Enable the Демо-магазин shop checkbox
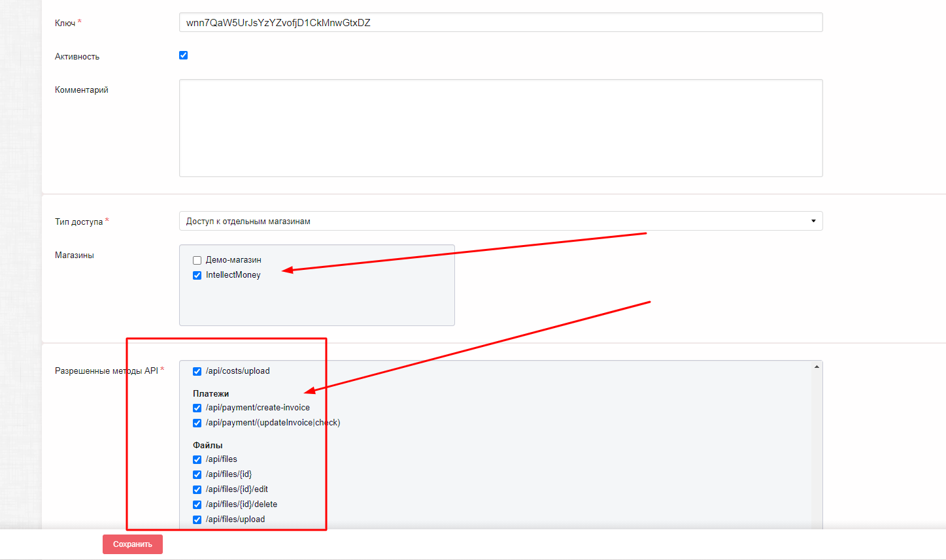This screenshot has width=946, height=560. tap(197, 260)
